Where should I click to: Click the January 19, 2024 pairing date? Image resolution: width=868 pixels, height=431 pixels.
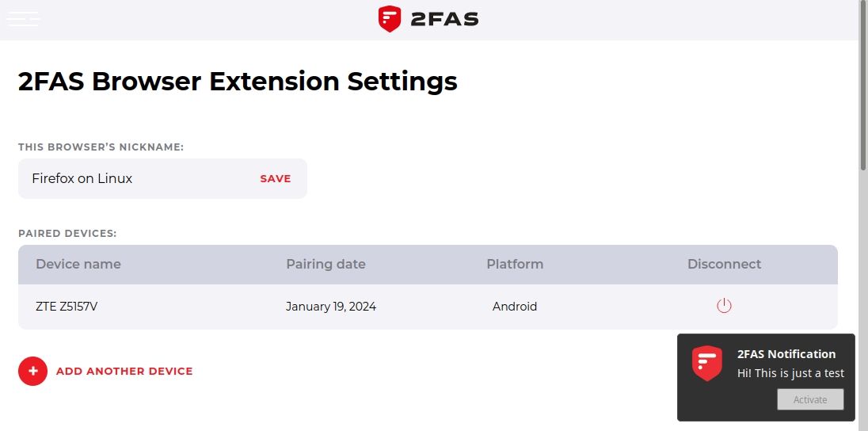click(331, 307)
